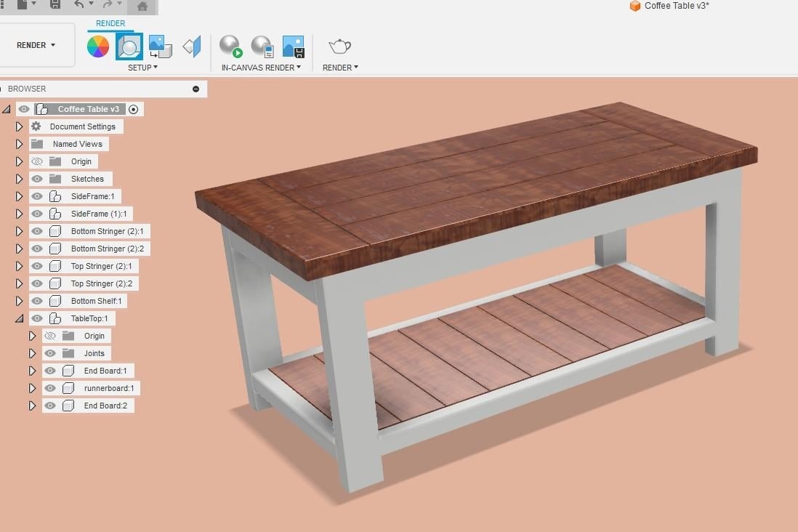
Task: Collapse the Coffee Table v3 root node
Action: pyautogui.click(x=6, y=109)
